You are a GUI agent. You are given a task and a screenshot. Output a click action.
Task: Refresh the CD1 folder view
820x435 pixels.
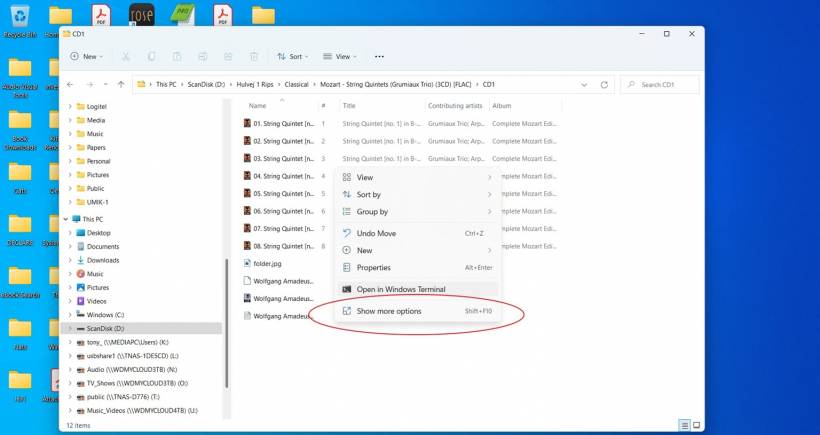tap(604, 84)
